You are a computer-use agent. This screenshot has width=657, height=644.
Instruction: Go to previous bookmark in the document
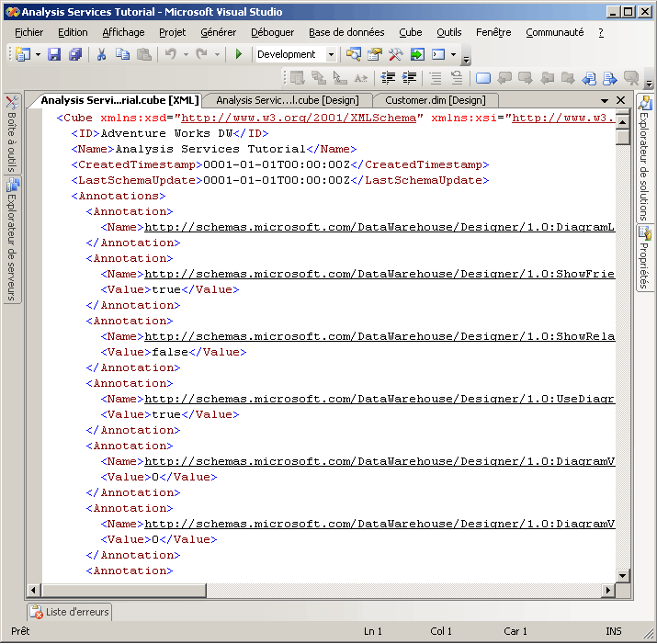click(589, 78)
